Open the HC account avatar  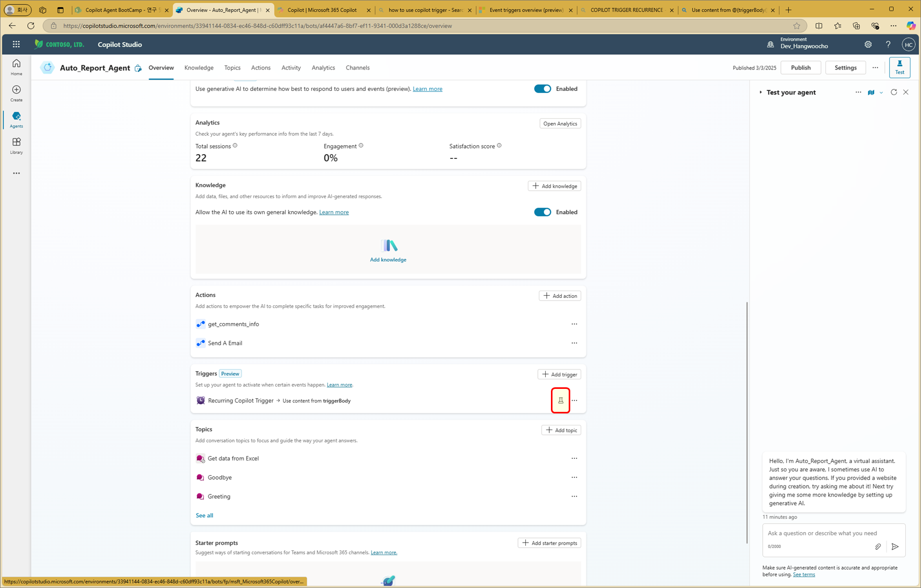click(x=908, y=44)
